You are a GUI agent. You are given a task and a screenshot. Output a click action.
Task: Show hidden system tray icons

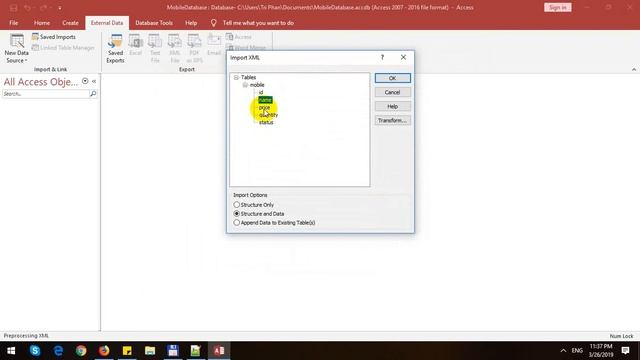(x=563, y=351)
